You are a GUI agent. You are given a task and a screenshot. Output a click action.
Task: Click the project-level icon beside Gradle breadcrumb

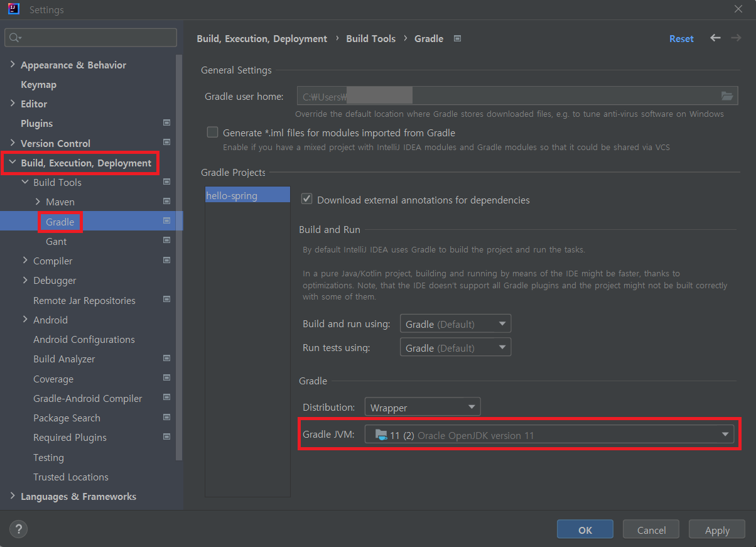coord(457,38)
